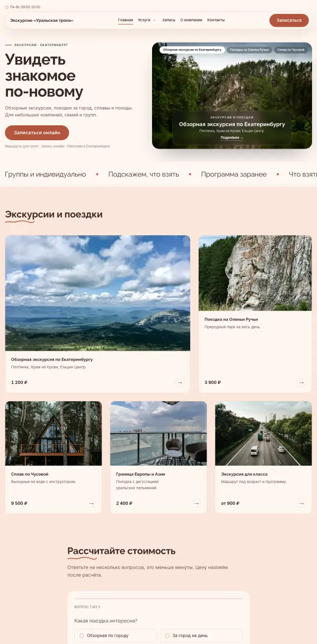The image size is (317, 644).
Task: Click the 3 900 ₽ price
Action: pyautogui.click(x=212, y=382)
